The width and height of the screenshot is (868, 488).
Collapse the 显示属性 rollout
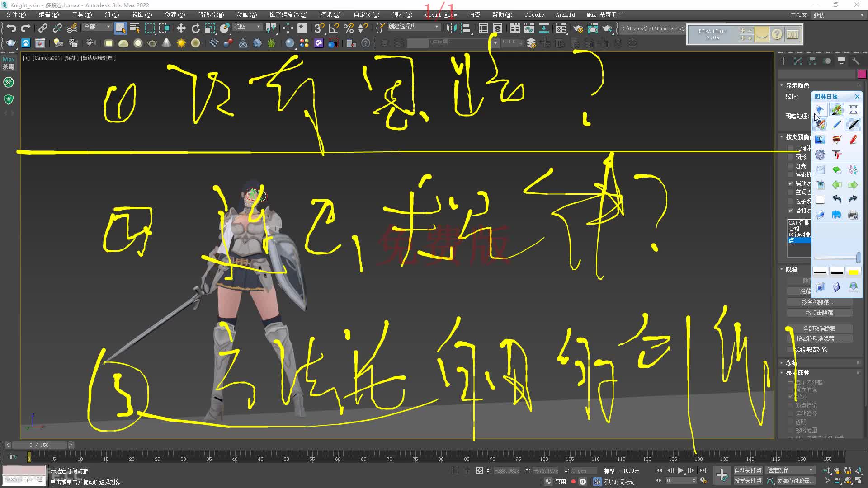pyautogui.click(x=797, y=373)
